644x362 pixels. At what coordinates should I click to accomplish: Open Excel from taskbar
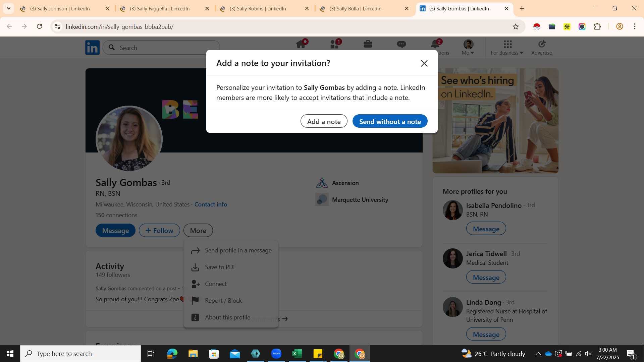[297, 354]
